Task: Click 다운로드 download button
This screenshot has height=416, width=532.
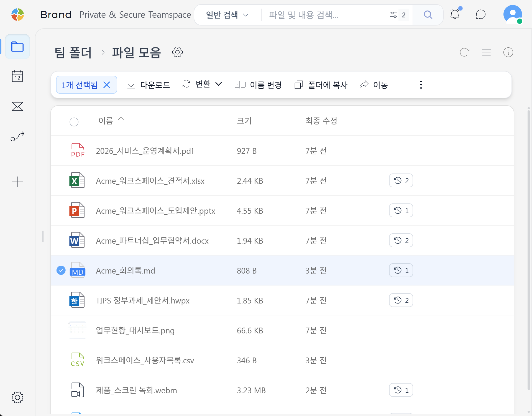Action: pyautogui.click(x=149, y=85)
